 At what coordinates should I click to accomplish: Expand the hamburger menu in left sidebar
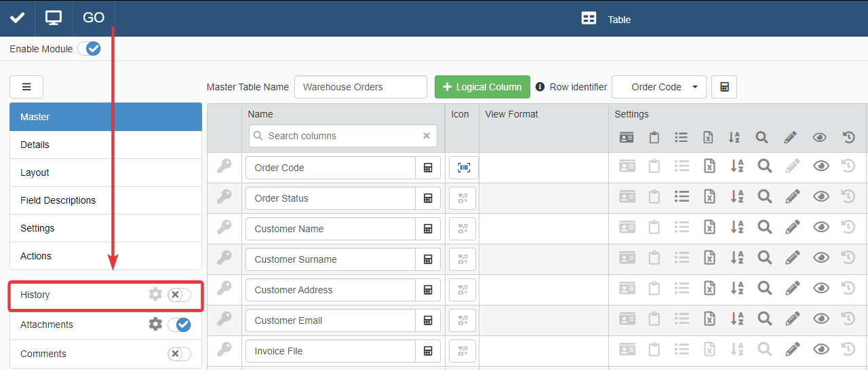point(26,87)
